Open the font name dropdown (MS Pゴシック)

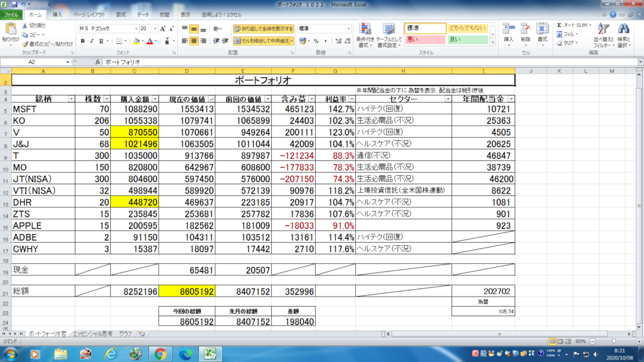pyautogui.click(x=136, y=29)
